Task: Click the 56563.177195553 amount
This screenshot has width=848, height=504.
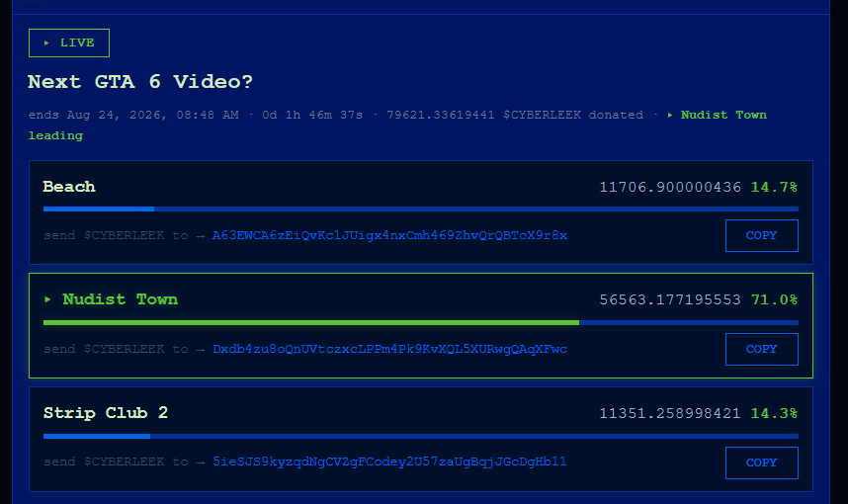Action: (x=670, y=299)
